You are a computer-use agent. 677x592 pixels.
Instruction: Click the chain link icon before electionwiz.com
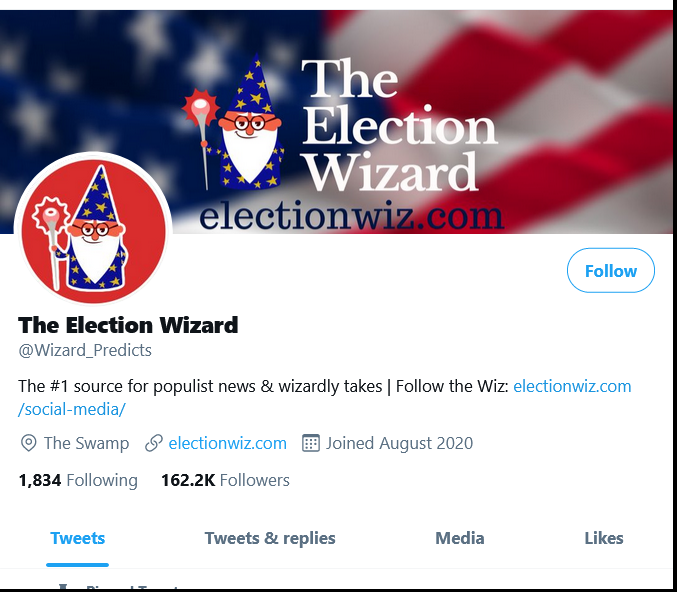pyautogui.click(x=154, y=443)
